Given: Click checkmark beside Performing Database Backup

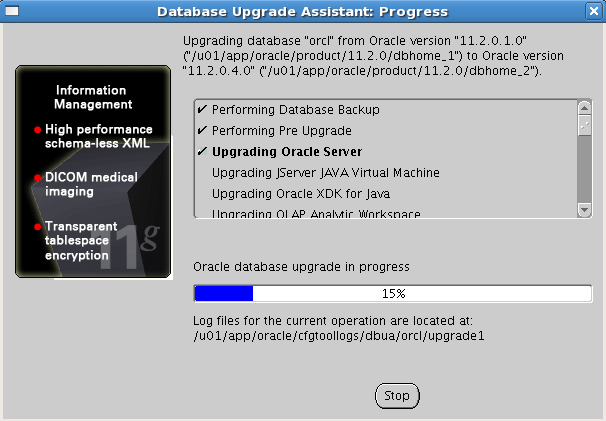Looking at the screenshot, I should point(202,109).
